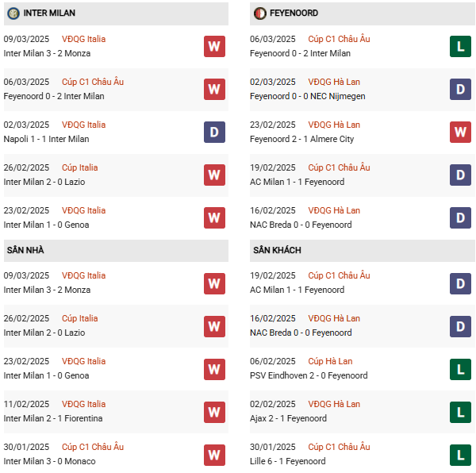This screenshot has width=476, height=473.
Task: Click the L badge for Ajax 2-1 Feyenoord
Action: pyautogui.click(x=460, y=411)
